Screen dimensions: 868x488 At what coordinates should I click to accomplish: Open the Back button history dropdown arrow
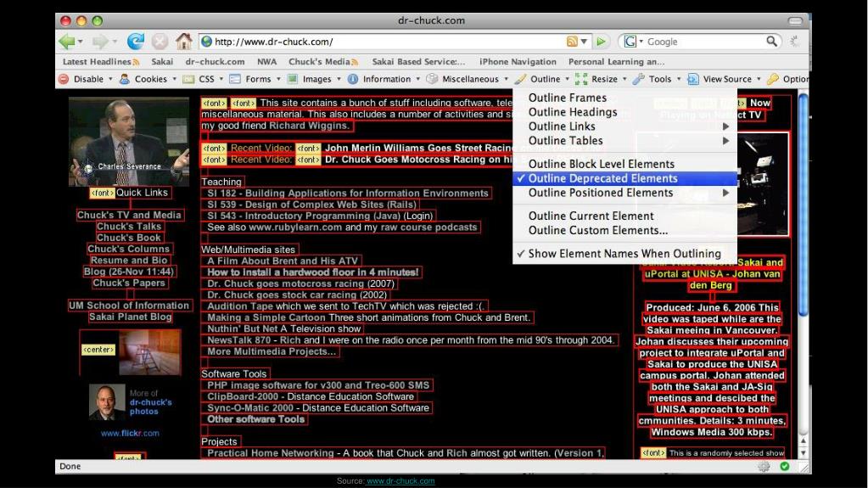coord(81,42)
